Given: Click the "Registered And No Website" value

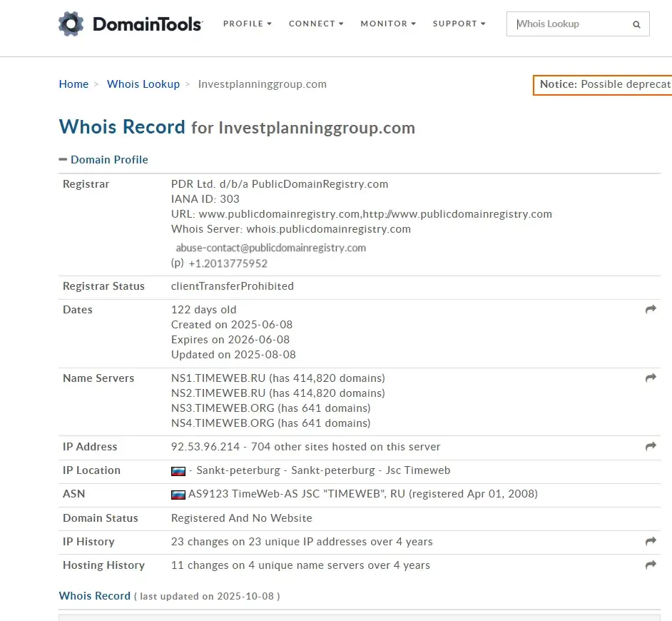Looking at the screenshot, I should [242, 518].
